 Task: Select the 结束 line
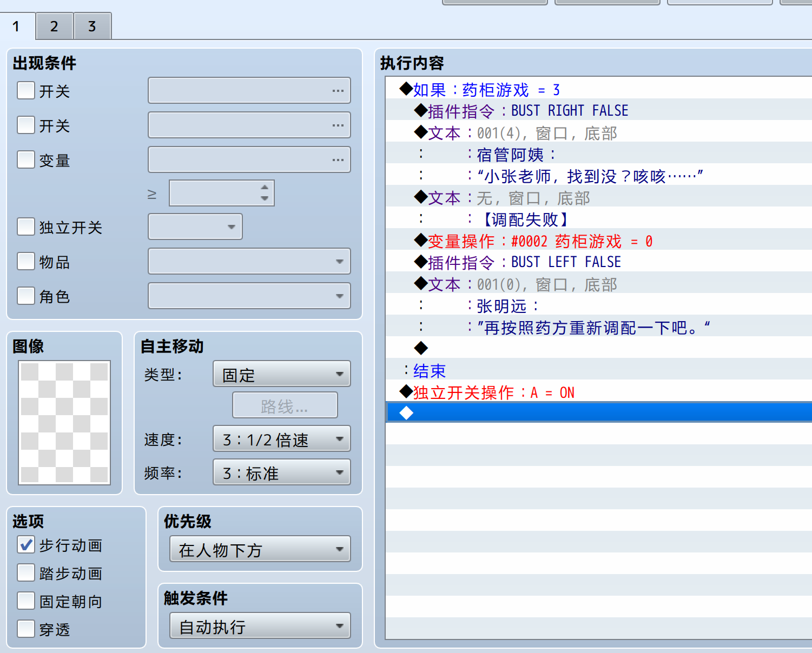coord(599,369)
